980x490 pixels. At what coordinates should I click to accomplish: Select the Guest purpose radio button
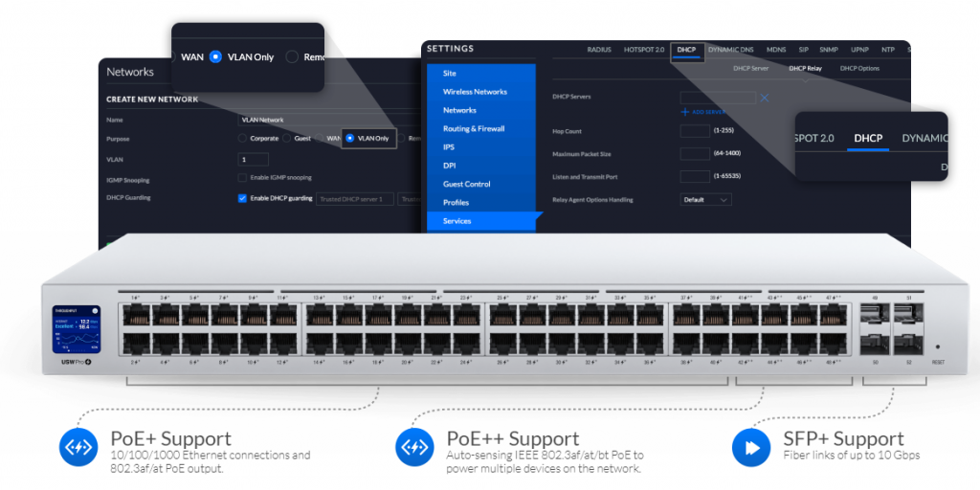pyautogui.click(x=286, y=138)
